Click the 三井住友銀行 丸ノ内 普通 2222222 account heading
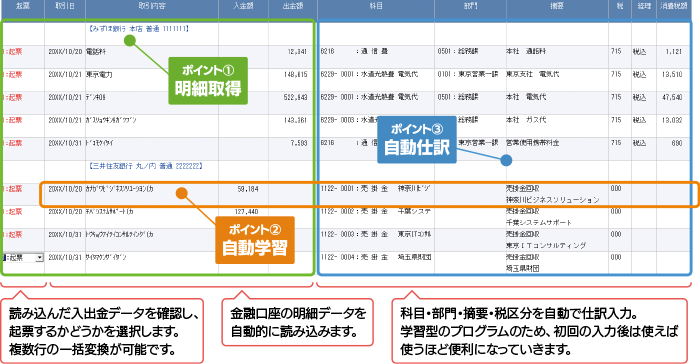Screen dimensions: 700x364 [x=146, y=166]
